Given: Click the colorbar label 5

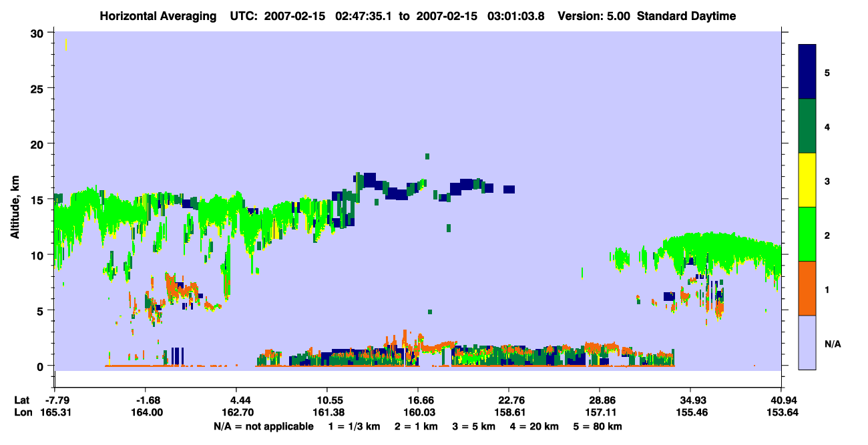Looking at the screenshot, I should click(x=827, y=73).
